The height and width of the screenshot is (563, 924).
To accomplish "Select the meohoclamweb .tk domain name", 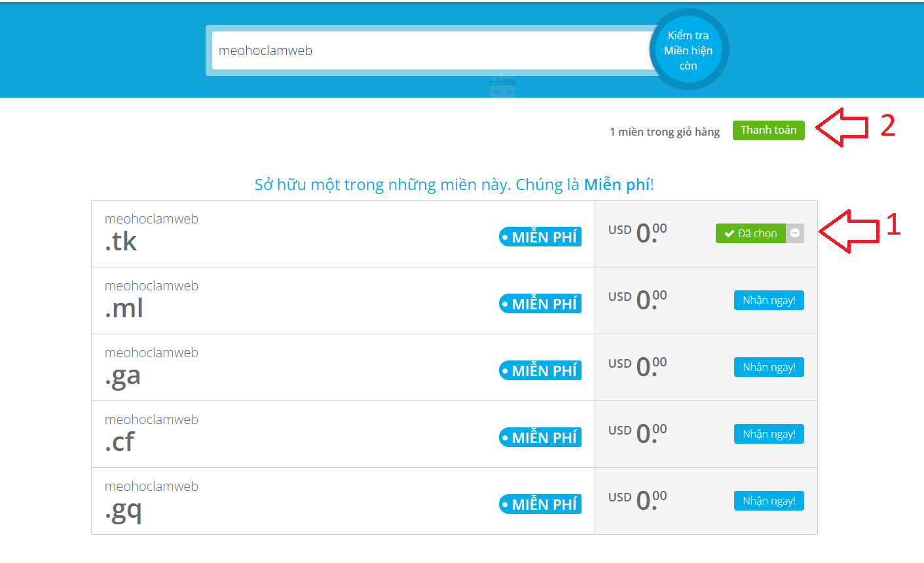I will (x=151, y=233).
